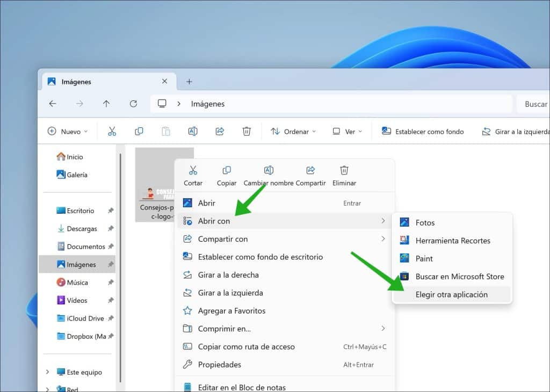This screenshot has width=550, height=392.
Task: Click Imágenes in the address bar
Action: click(x=208, y=104)
